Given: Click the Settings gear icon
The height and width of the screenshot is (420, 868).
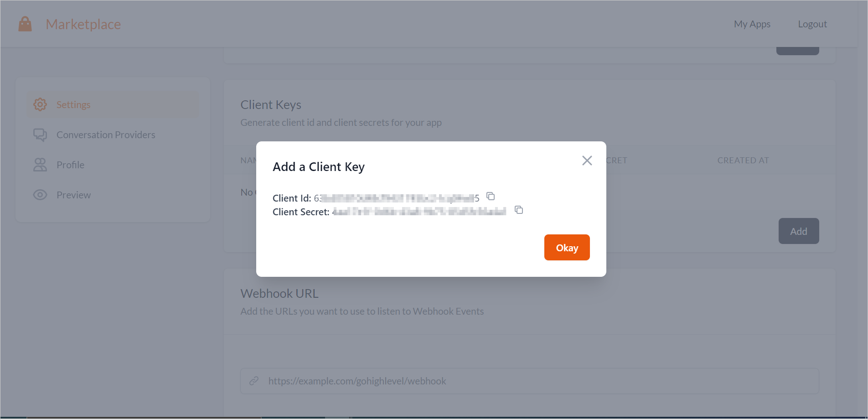Looking at the screenshot, I should pos(40,104).
